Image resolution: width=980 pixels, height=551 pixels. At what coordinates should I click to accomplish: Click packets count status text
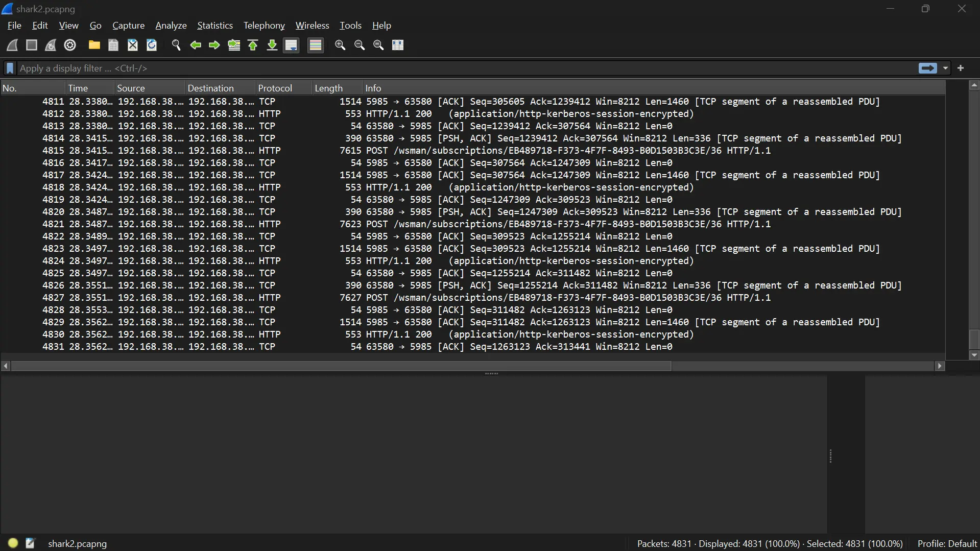[770, 543]
